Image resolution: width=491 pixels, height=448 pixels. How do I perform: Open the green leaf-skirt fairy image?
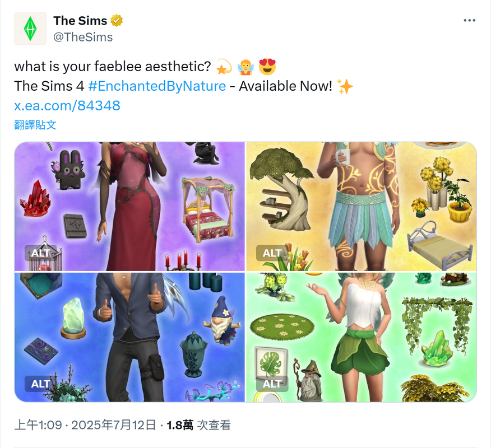point(362,337)
